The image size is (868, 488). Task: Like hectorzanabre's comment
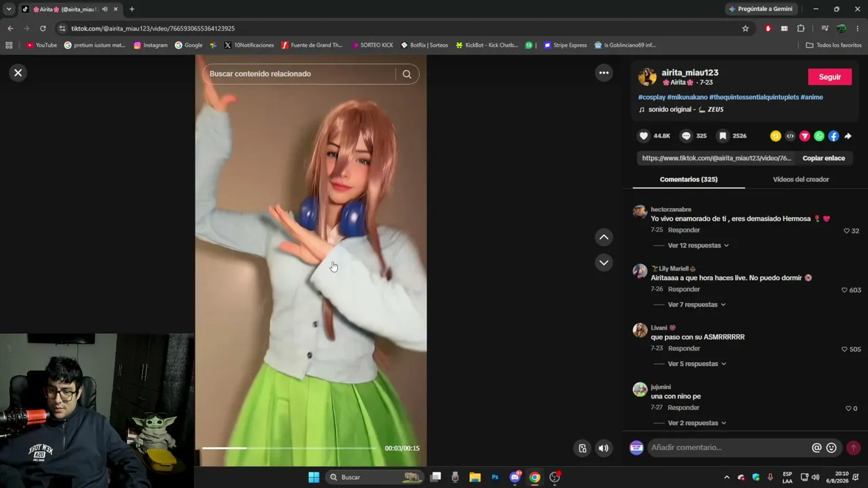click(x=846, y=231)
